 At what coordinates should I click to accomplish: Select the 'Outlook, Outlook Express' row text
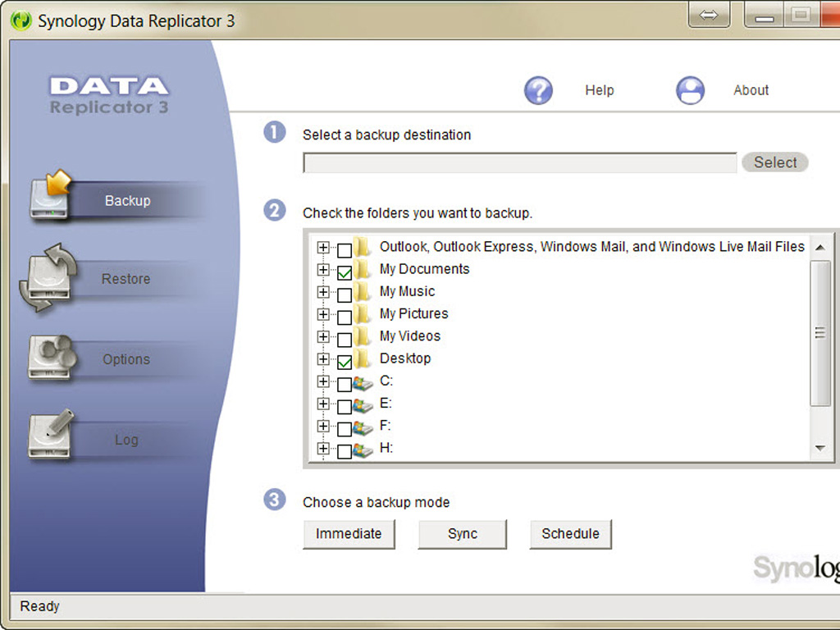[592, 246]
